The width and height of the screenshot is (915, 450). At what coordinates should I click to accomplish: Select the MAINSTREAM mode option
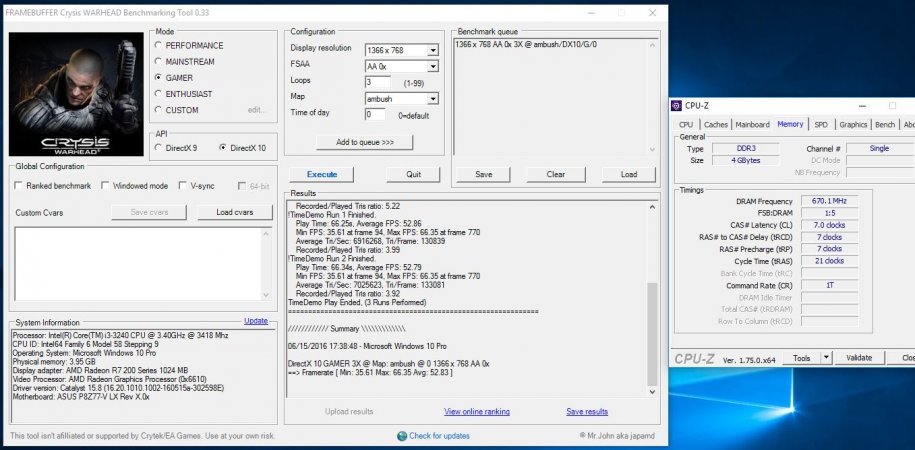(x=158, y=61)
